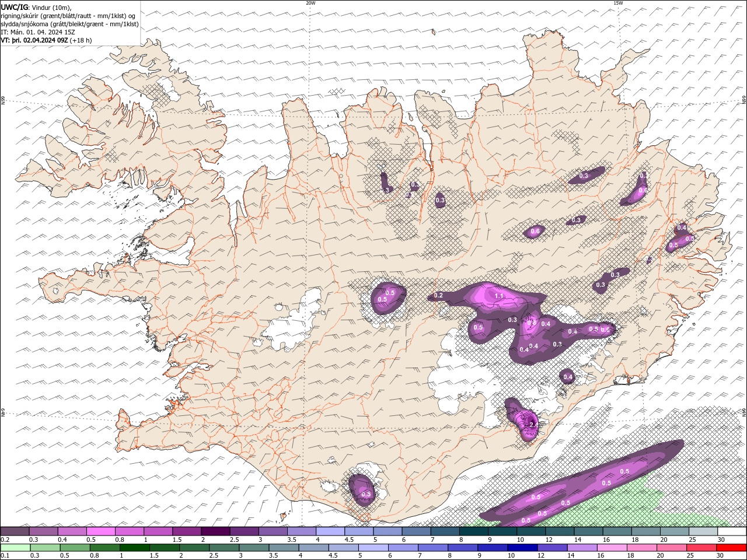This screenshot has height=560, width=747.
Task: Pick the light lavender snow swatch labelled 4
Action: click(x=330, y=531)
